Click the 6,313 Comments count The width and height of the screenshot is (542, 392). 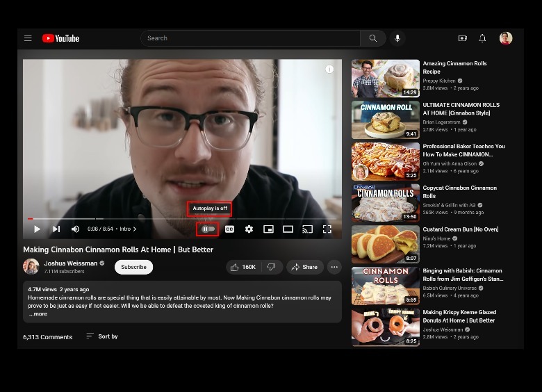(x=48, y=337)
